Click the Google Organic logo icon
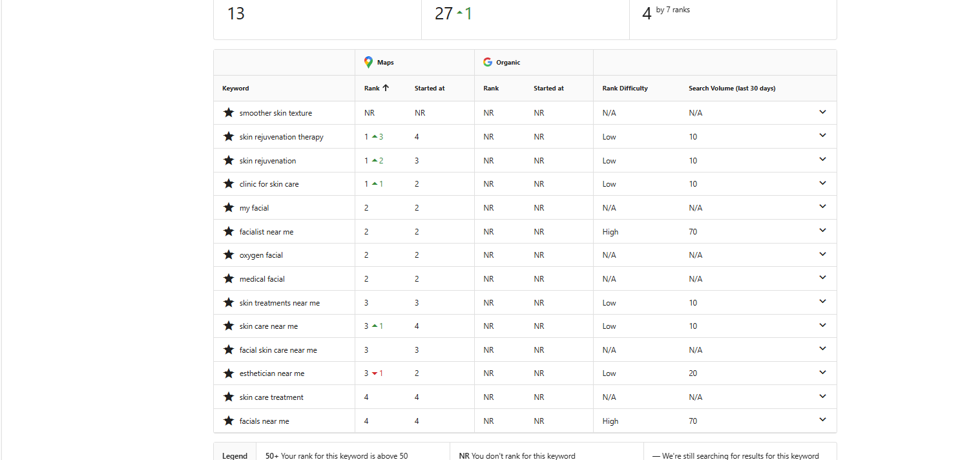Image resolution: width=980 pixels, height=460 pixels. click(488, 62)
